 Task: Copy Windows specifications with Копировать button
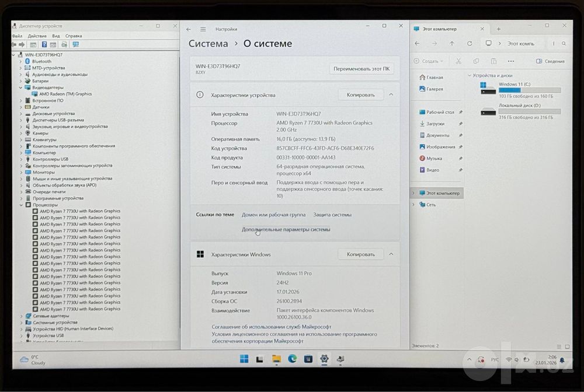tap(360, 254)
